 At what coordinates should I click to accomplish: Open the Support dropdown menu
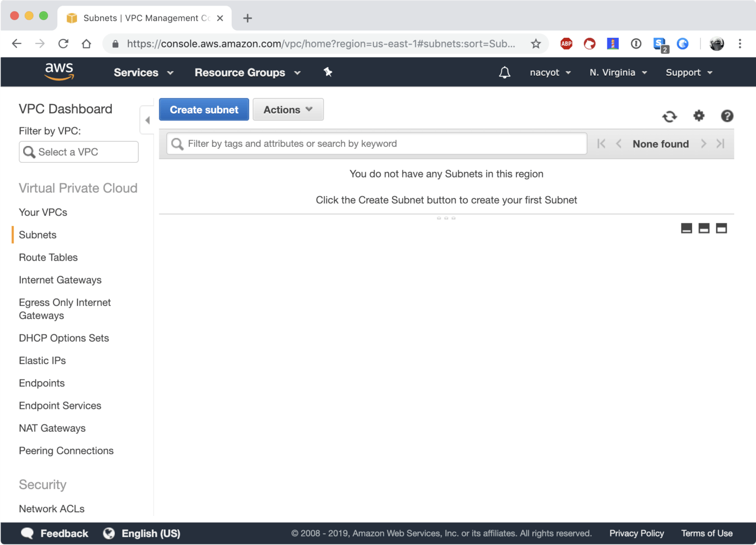689,73
